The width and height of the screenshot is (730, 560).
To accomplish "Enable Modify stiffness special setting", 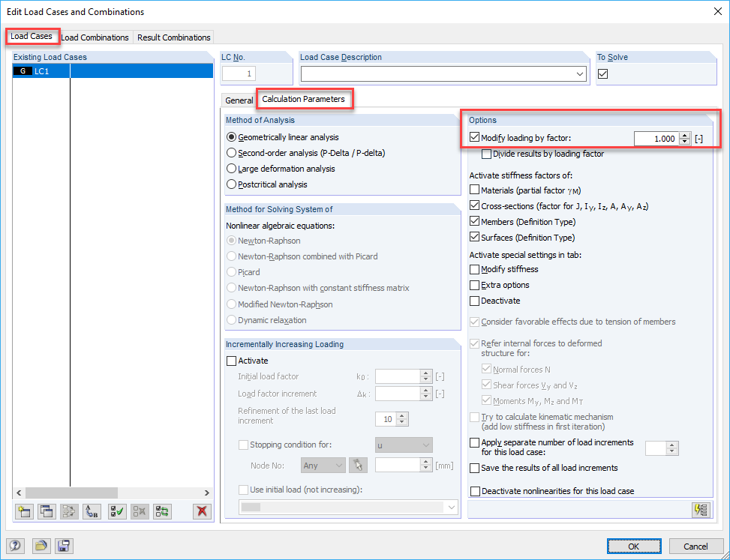I will coord(474,269).
